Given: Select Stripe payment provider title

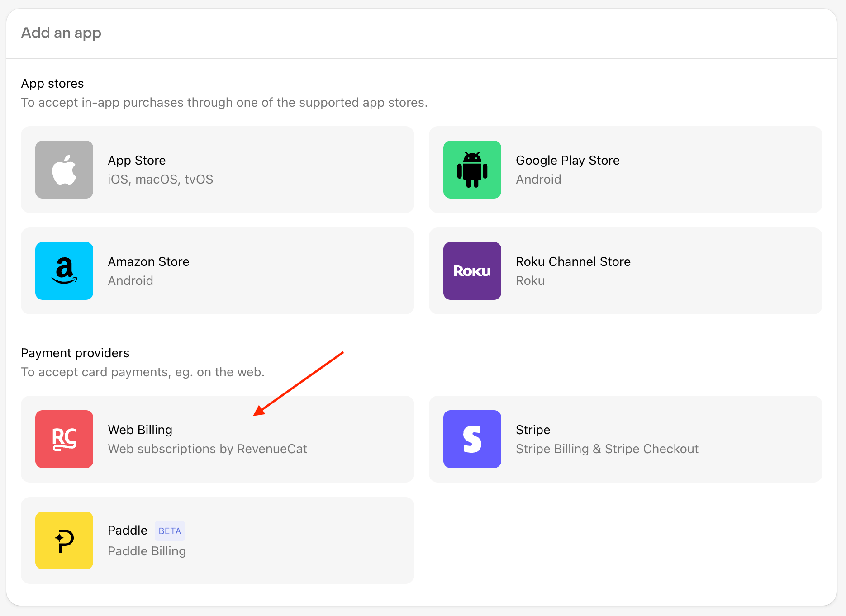Looking at the screenshot, I should coord(533,430).
